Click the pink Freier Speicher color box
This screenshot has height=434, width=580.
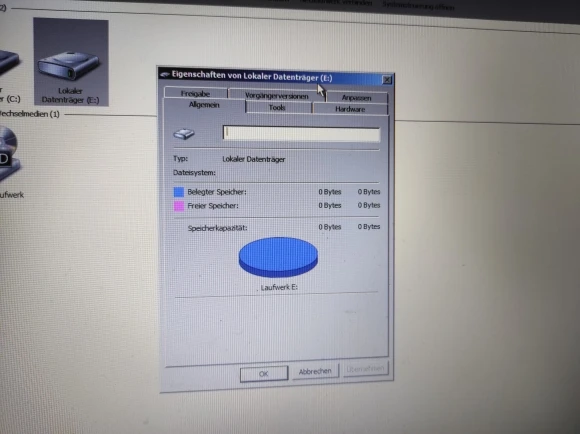tap(179, 206)
